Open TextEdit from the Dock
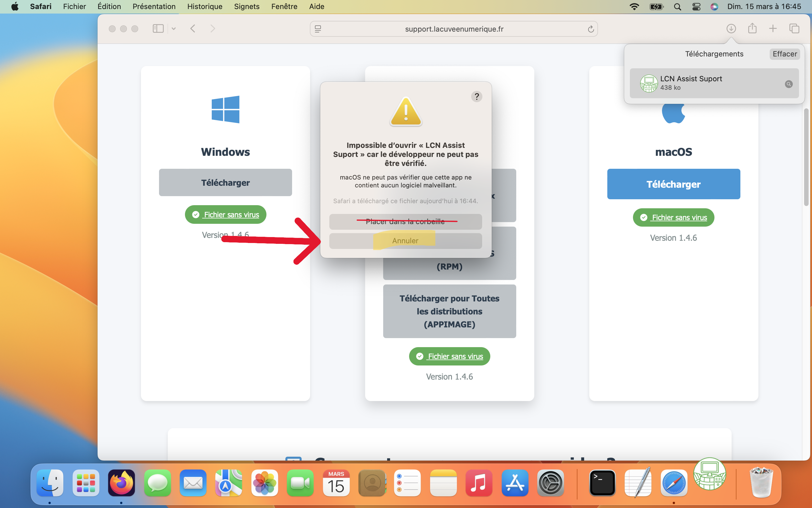The height and width of the screenshot is (508, 812). (638, 483)
